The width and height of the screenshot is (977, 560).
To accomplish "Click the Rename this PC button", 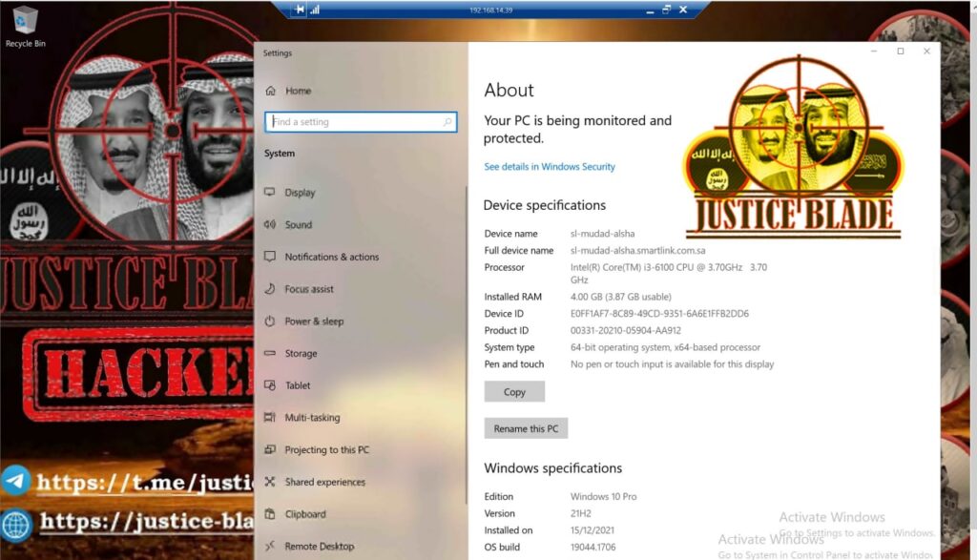I will point(526,428).
